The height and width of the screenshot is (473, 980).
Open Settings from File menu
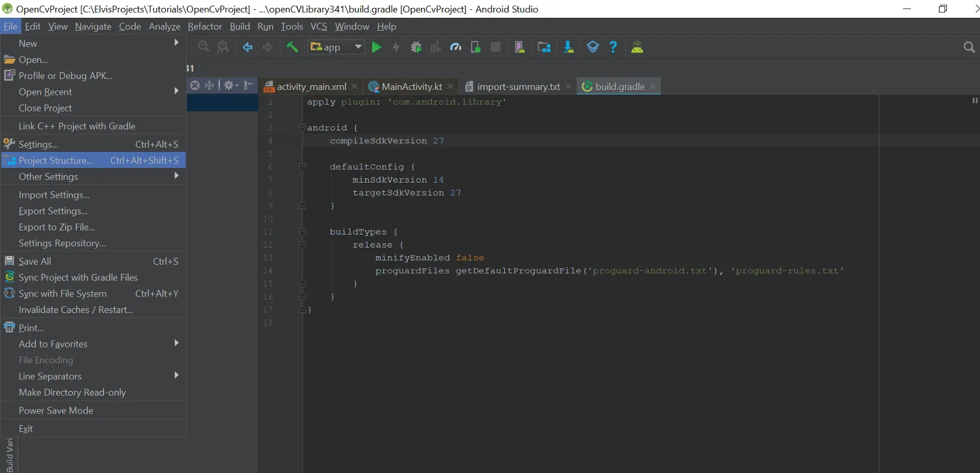click(x=93, y=144)
